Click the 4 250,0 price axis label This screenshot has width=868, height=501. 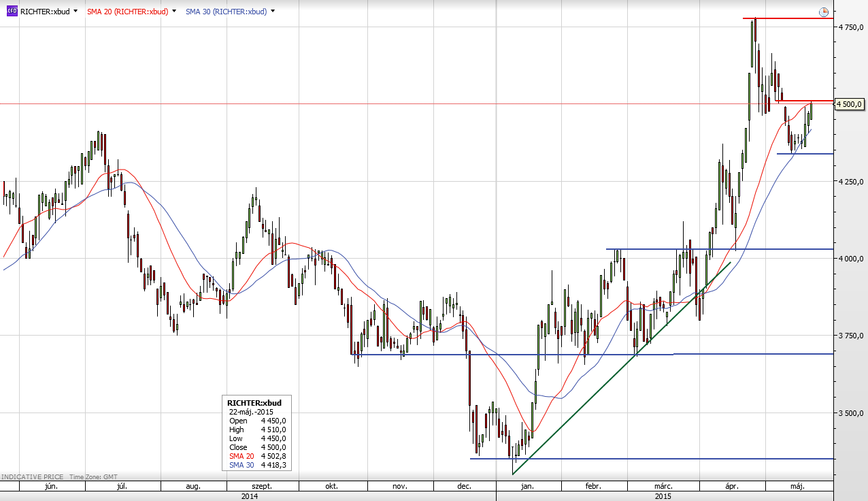point(852,181)
